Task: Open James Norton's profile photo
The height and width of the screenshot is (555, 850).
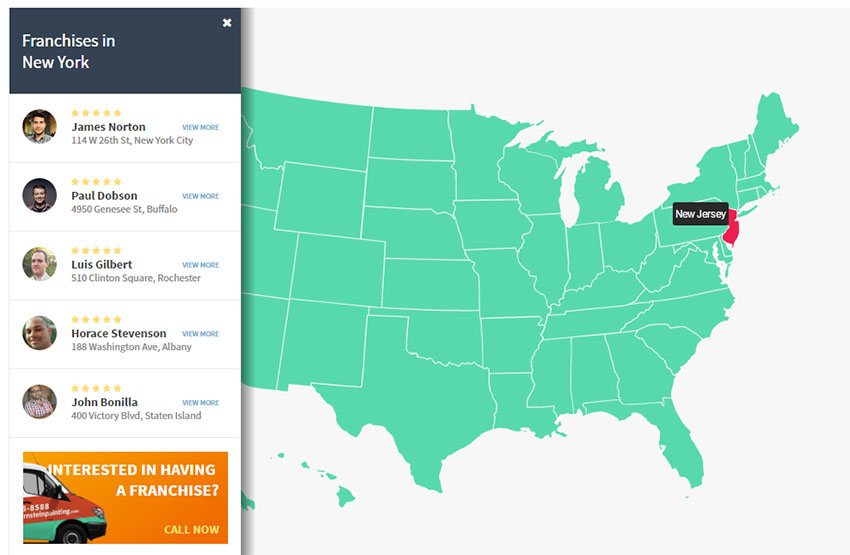Action: coord(40,126)
